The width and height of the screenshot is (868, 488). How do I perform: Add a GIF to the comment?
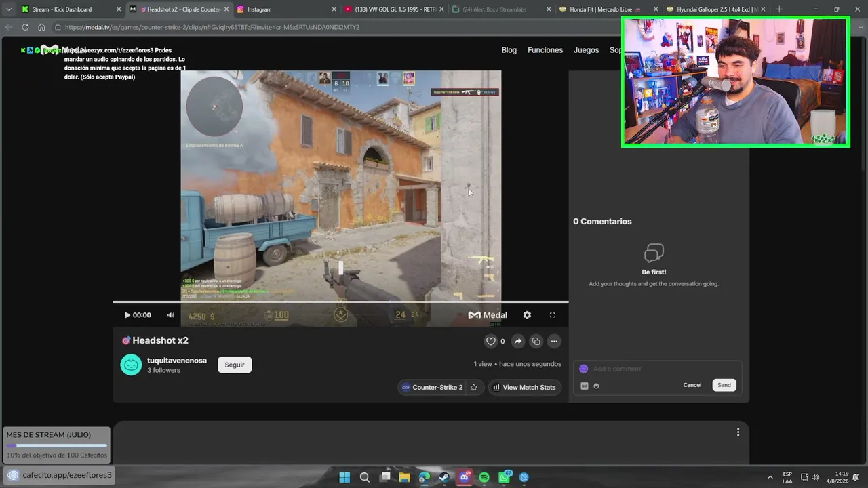pyautogui.click(x=585, y=386)
